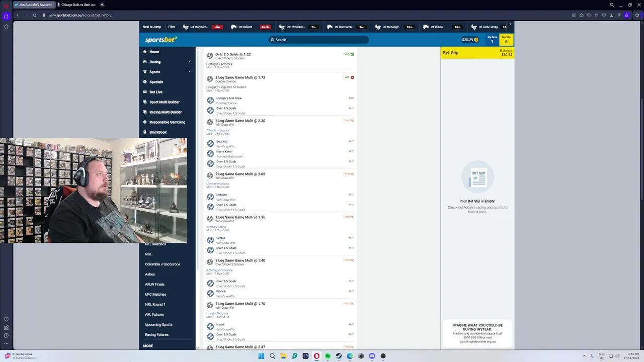The height and width of the screenshot is (362, 644).
Task: Click the search field
Action: pyautogui.click(x=318, y=40)
